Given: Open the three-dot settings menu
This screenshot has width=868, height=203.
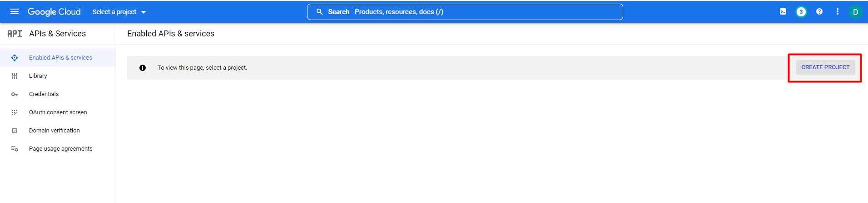Looking at the screenshot, I should (838, 12).
